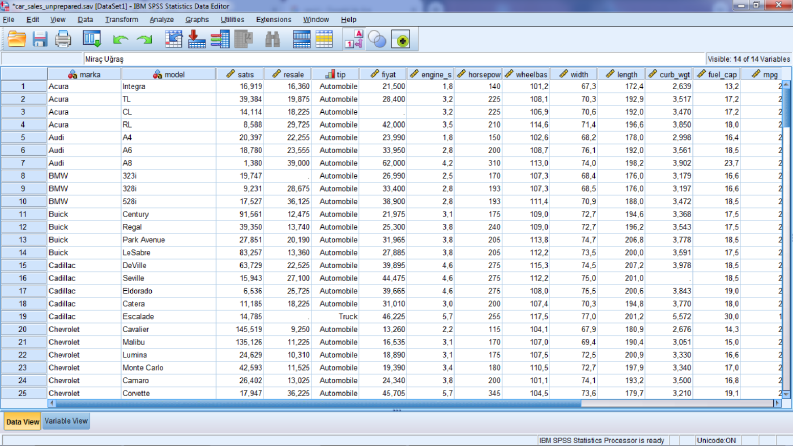Click the Run Descriptive Statistics icon
The width and height of the screenshot is (793, 446).
point(243,39)
